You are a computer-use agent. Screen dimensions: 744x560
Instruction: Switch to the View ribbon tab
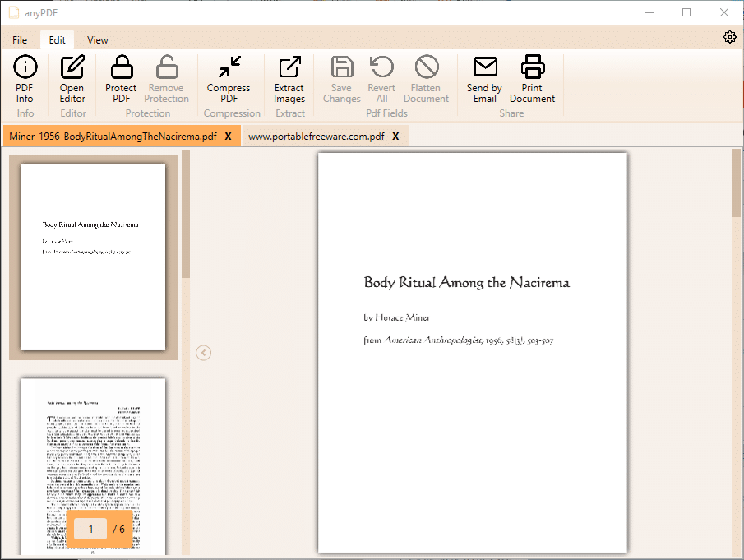point(98,39)
